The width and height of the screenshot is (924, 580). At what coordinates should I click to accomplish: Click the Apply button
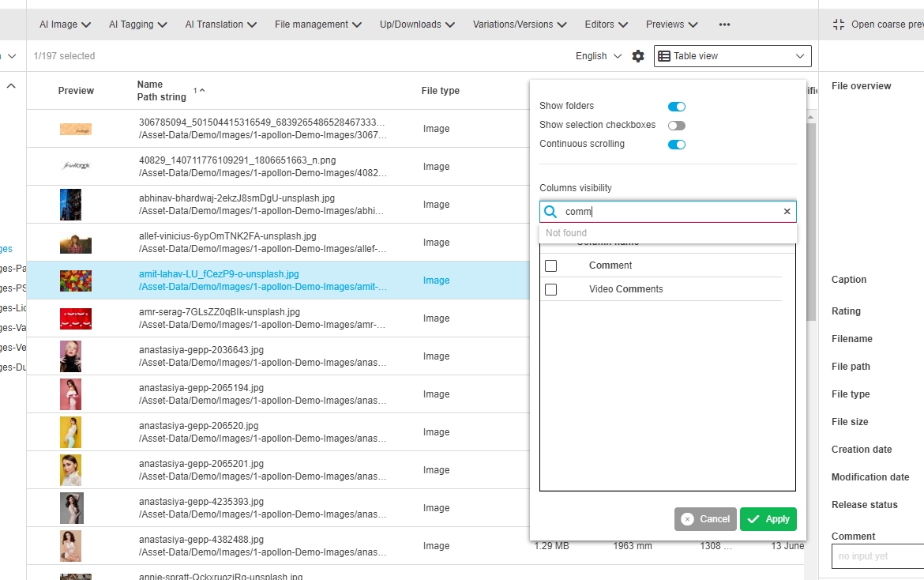768,519
